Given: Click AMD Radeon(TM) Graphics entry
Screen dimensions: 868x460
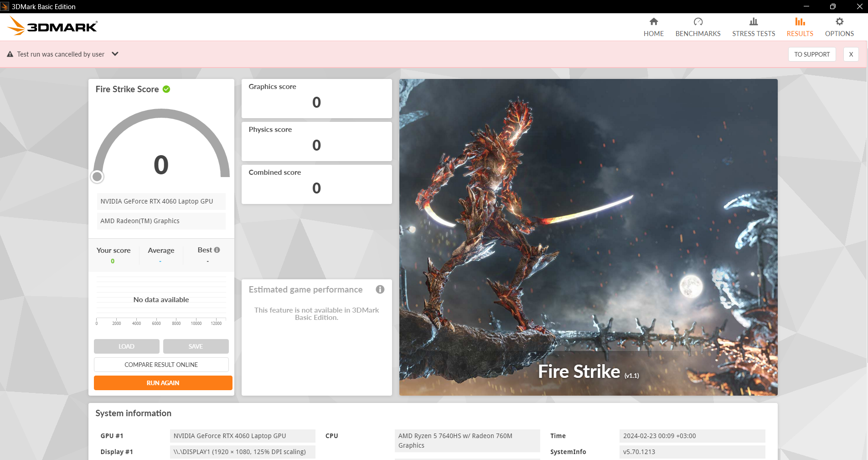Looking at the screenshot, I should pos(161,221).
